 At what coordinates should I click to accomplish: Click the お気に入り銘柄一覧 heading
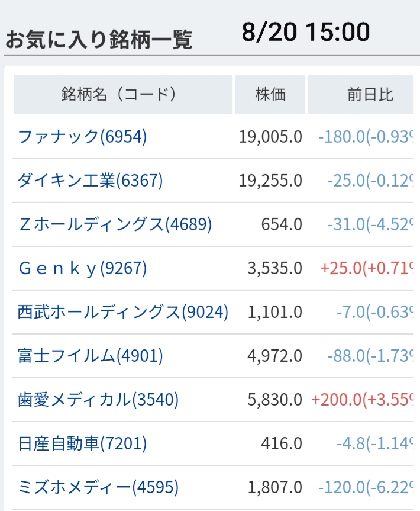[99, 40]
